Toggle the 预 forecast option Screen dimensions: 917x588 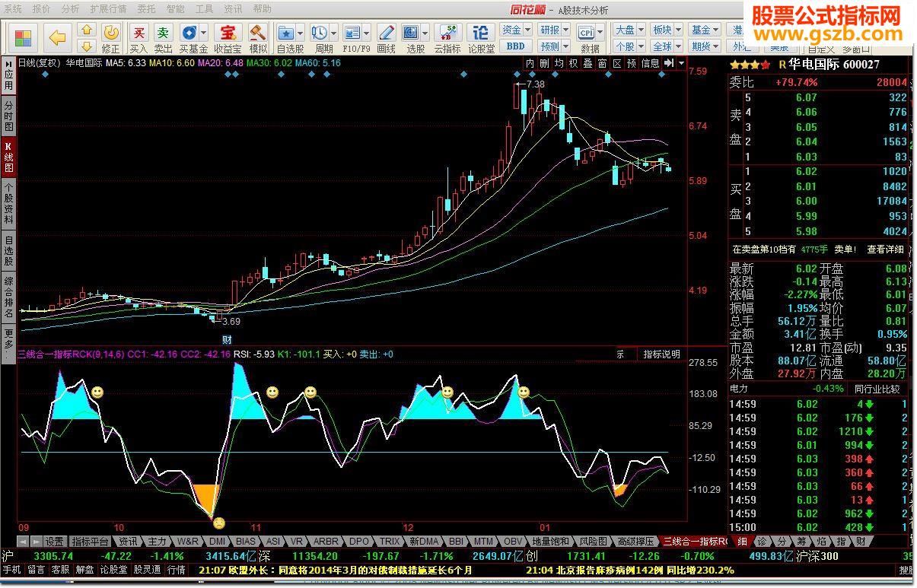click(632, 63)
